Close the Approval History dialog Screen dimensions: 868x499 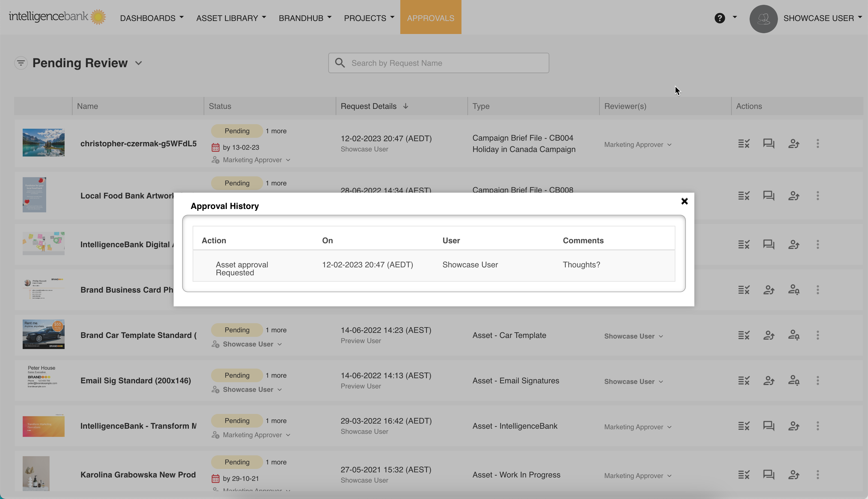coord(684,201)
